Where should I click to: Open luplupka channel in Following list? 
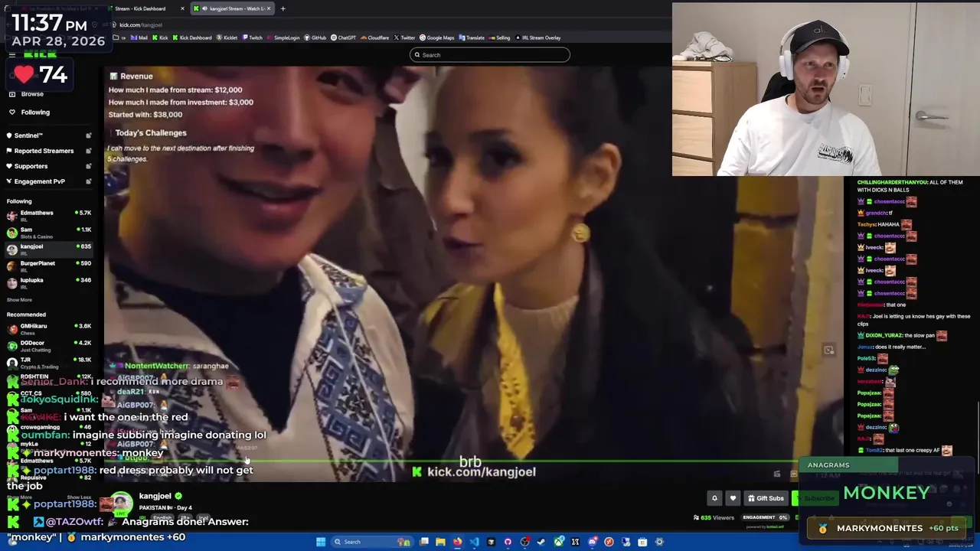[x=49, y=282]
